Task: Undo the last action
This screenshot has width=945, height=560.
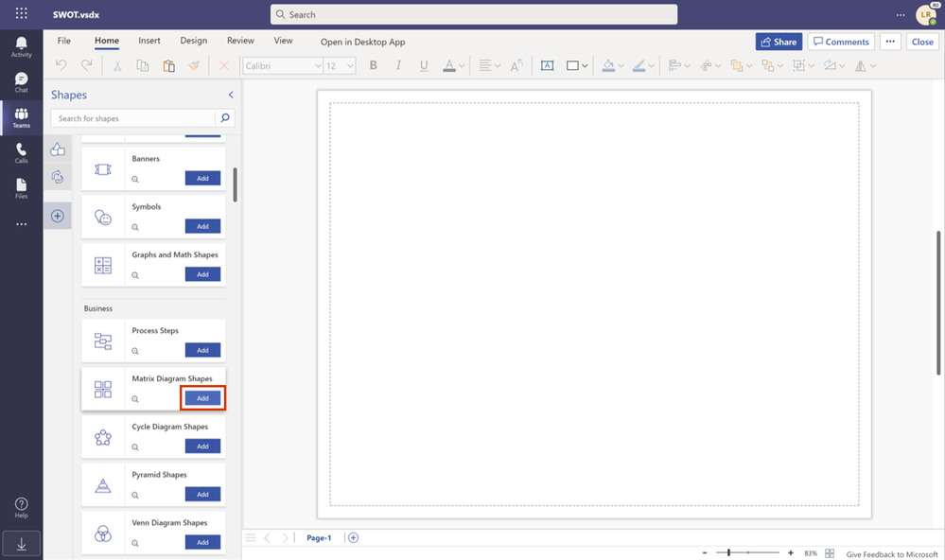Action: coord(61,65)
